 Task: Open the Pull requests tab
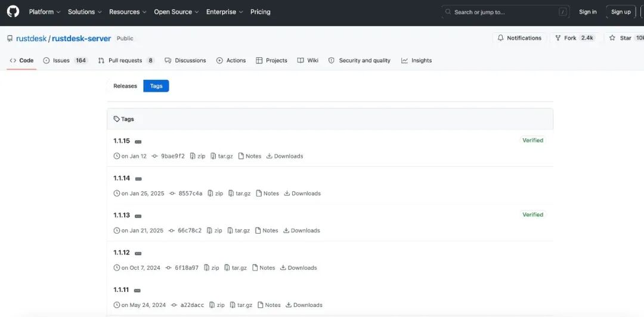coord(126,60)
